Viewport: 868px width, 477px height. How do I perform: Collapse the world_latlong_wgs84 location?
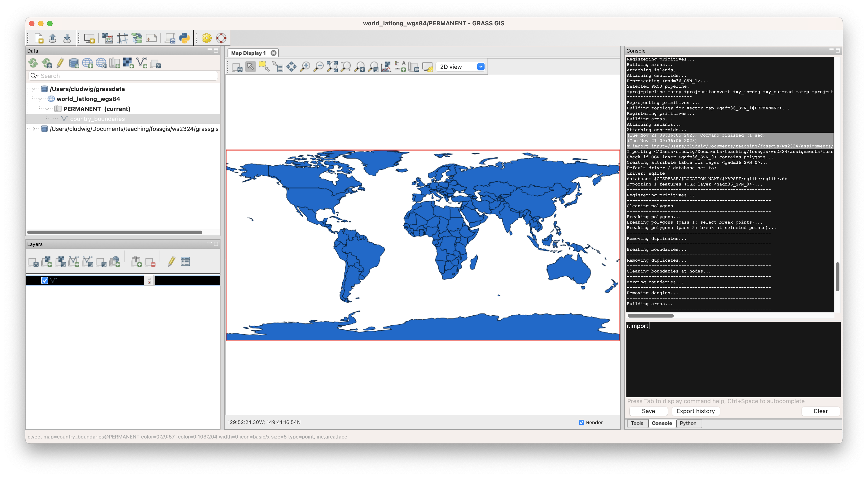point(40,99)
